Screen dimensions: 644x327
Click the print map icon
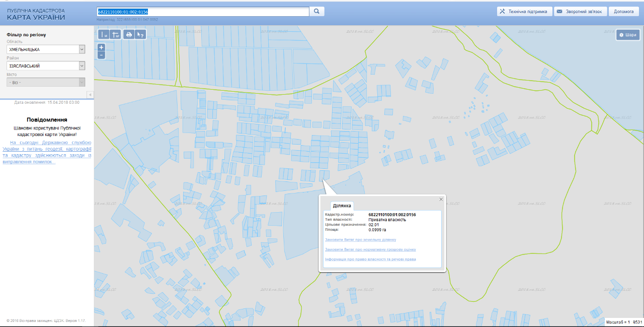click(x=129, y=35)
